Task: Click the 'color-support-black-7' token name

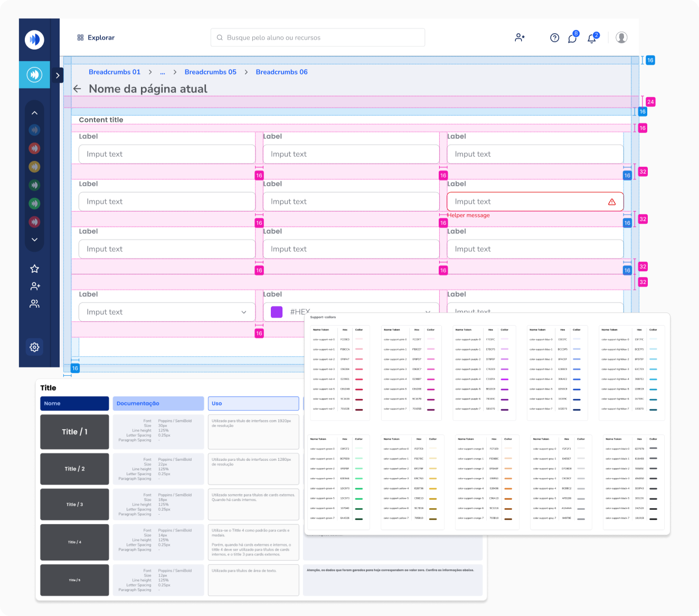Action: point(618,518)
